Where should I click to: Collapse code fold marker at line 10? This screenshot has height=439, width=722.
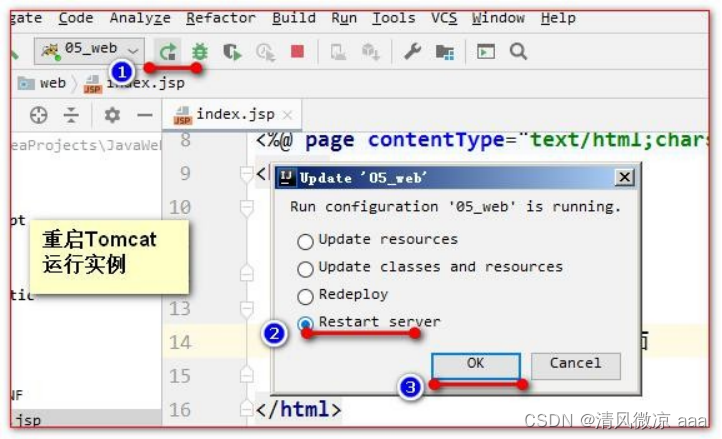(247, 208)
